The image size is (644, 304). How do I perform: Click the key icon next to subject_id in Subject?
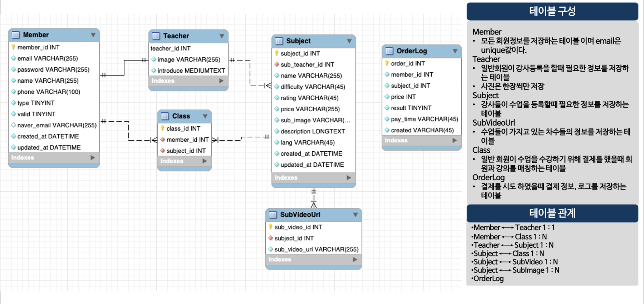[x=277, y=53]
